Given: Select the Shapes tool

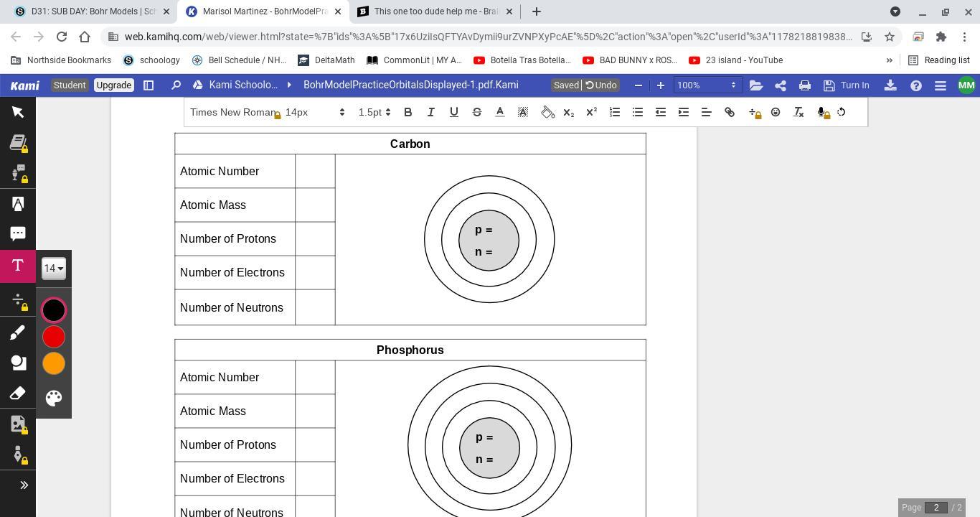Looking at the screenshot, I should 18,363.
